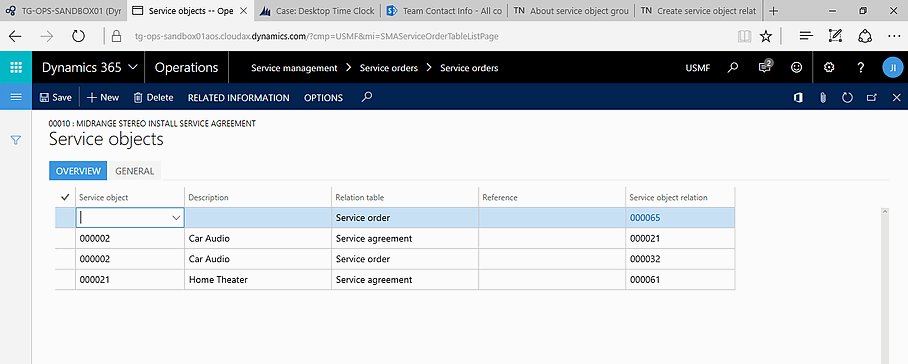Viewport: 908px width, 364px height.
Task: Click the Operations header link
Action: point(186,68)
